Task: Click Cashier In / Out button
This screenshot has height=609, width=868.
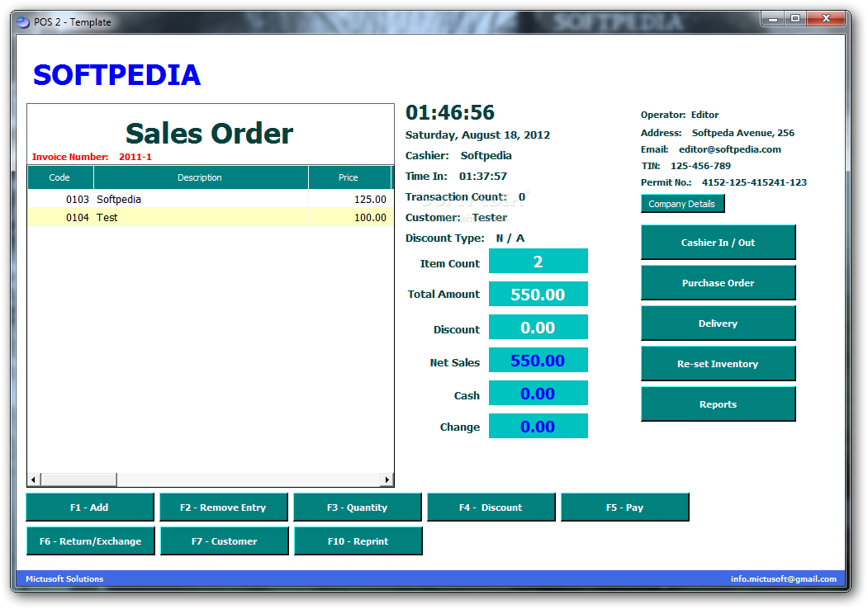Action: (x=718, y=243)
